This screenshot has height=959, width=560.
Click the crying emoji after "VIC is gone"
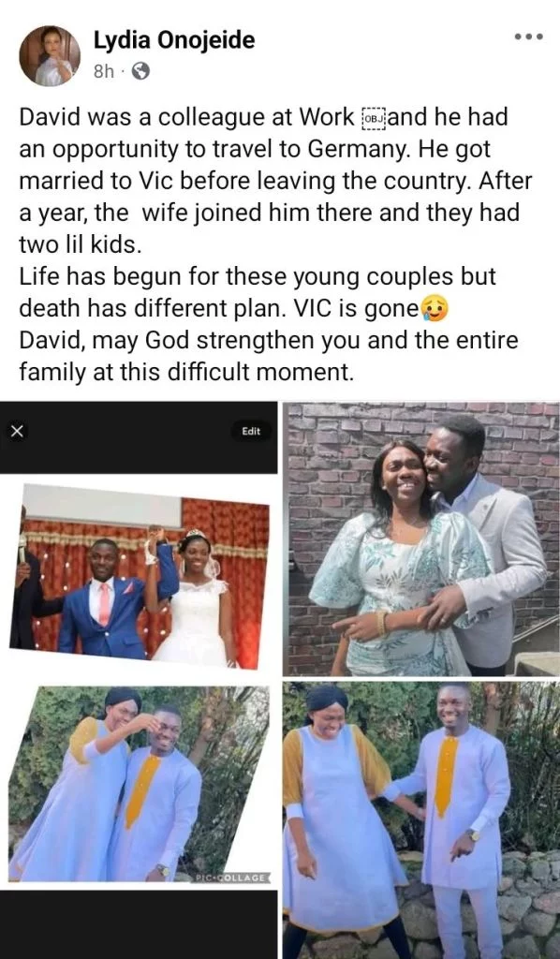[x=435, y=308]
